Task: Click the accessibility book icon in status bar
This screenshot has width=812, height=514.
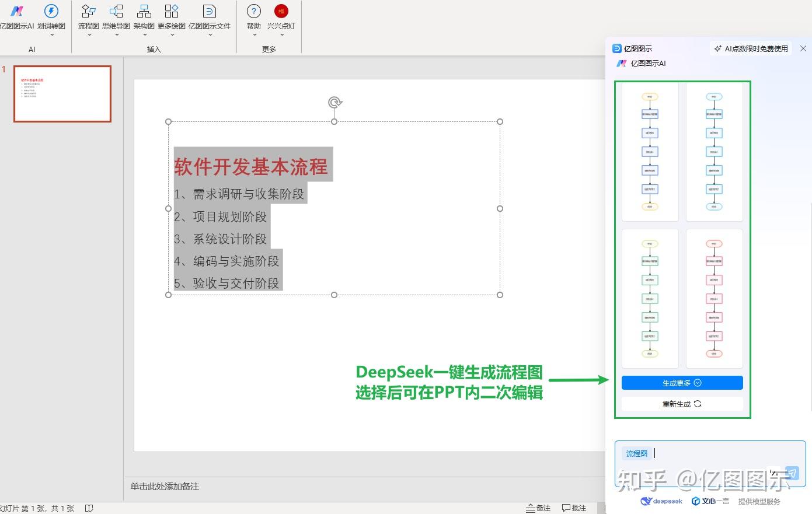Action: click(x=89, y=509)
